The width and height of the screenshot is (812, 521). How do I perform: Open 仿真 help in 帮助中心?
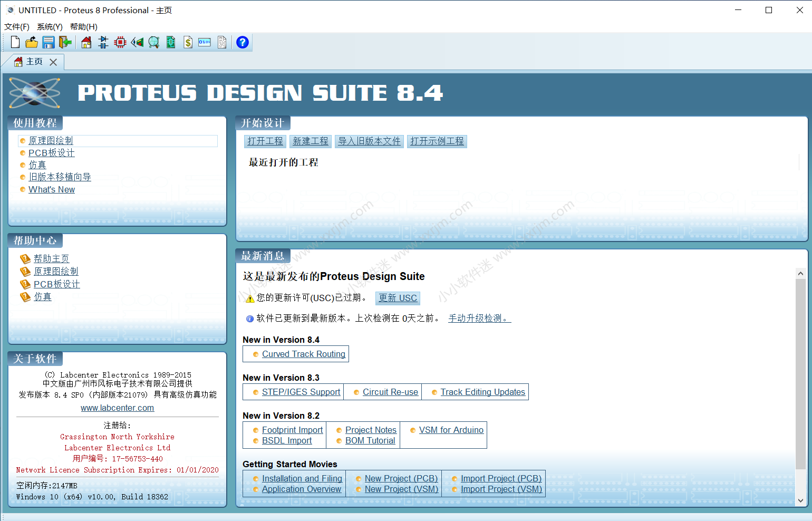pyautogui.click(x=43, y=296)
